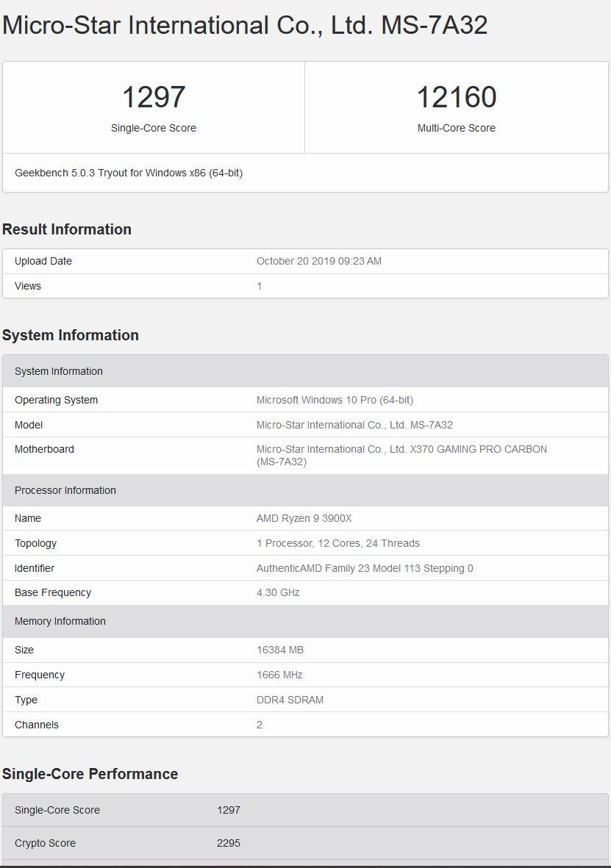Select the Microsoft Windows 10 Pro value
This screenshot has height=868, width=611.
click(335, 401)
